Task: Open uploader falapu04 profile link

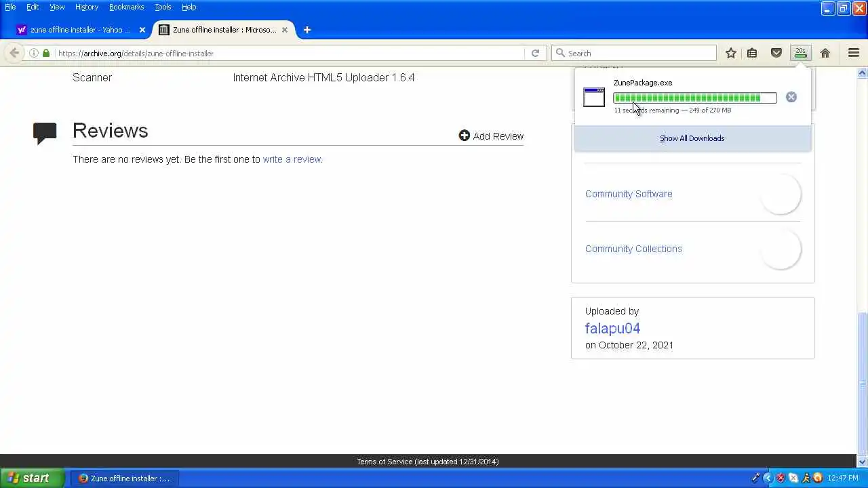Action: click(613, 328)
